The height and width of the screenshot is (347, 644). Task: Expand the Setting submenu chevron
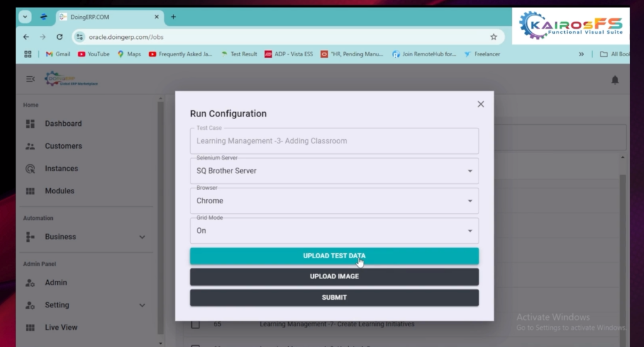[x=142, y=305]
